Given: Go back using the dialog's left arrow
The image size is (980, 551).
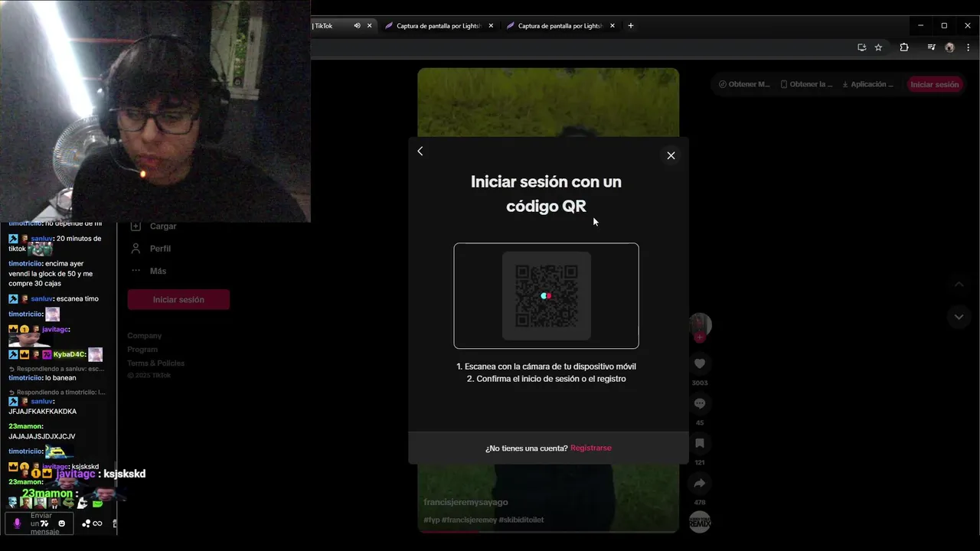Looking at the screenshot, I should [x=420, y=151].
